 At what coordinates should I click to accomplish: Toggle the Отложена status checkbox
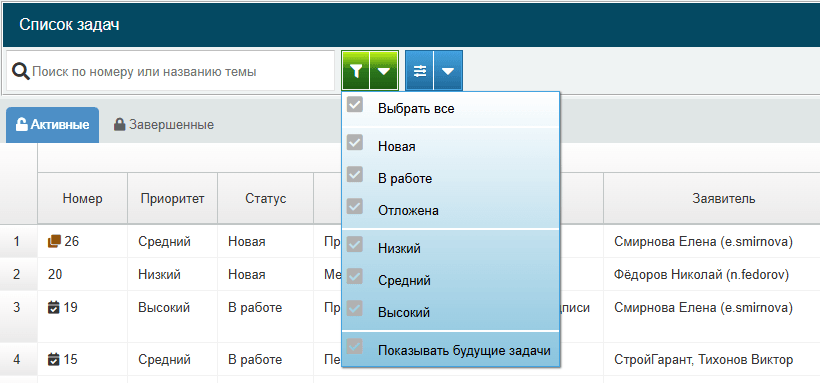pos(355,206)
